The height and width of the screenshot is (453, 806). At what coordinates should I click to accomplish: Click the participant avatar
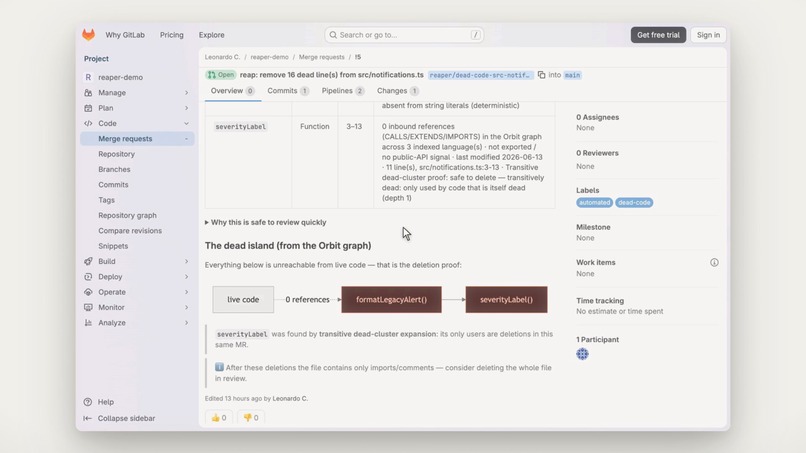coord(582,354)
